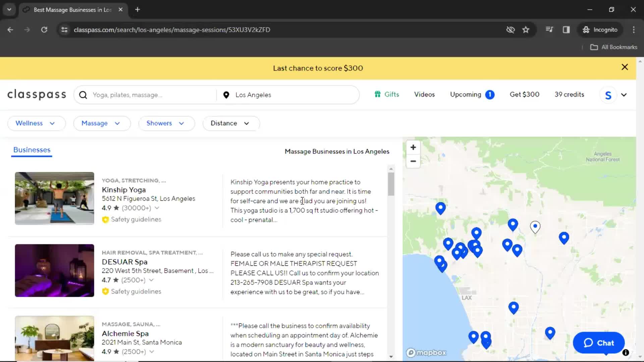The height and width of the screenshot is (362, 644).
Task: Expand the Wellness filter dropdown
Action: click(x=36, y=123)
